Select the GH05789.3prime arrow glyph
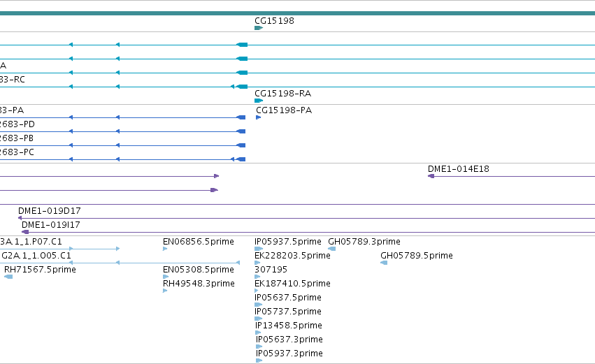Image resolution: width=595 pixels, height=364 pixels. tap(331, 249)
